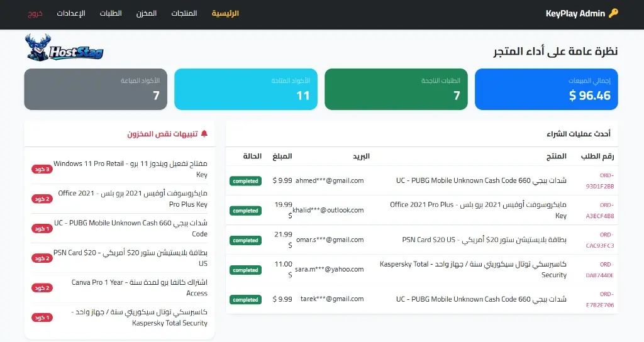Click the نظرة عامة على أداء المتجر heading
644x342 pixels.
pyautogui.click(x=556, y=52)
